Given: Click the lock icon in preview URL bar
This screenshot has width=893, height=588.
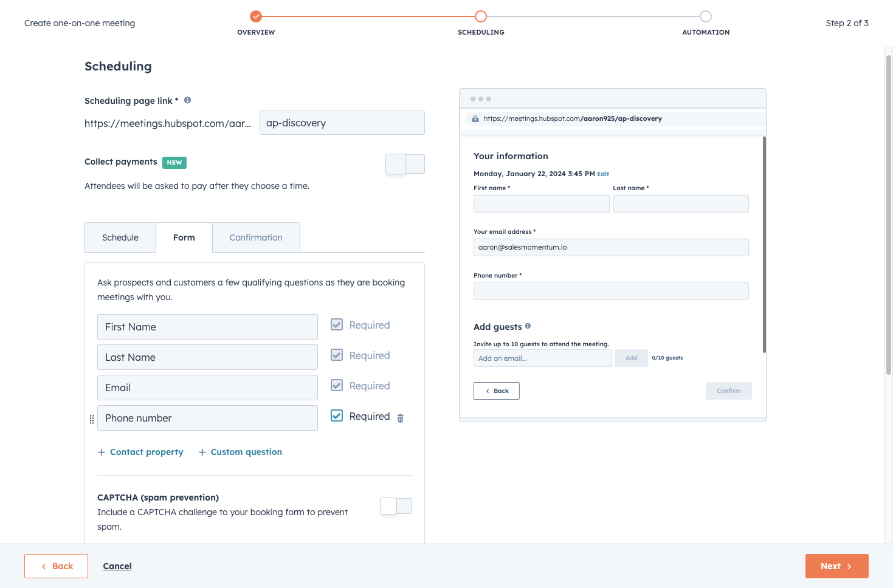Looking at the screenshot, I should point(475,119).
